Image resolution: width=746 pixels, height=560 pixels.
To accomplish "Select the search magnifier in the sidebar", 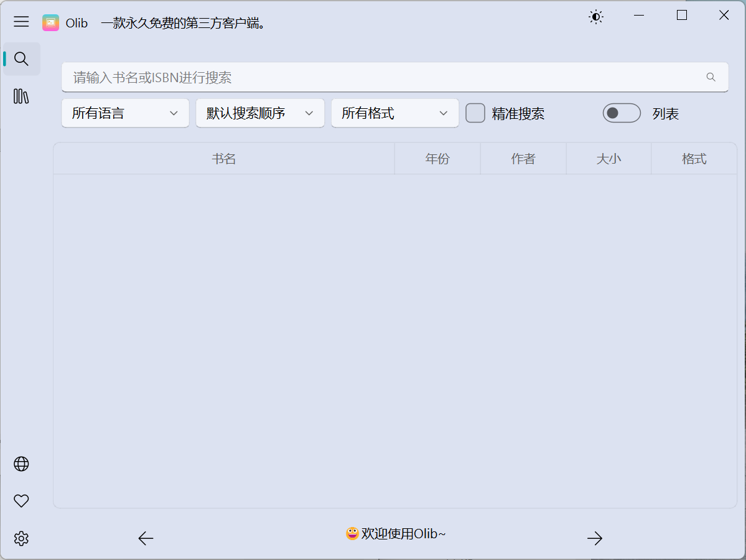I will (21, 58).
